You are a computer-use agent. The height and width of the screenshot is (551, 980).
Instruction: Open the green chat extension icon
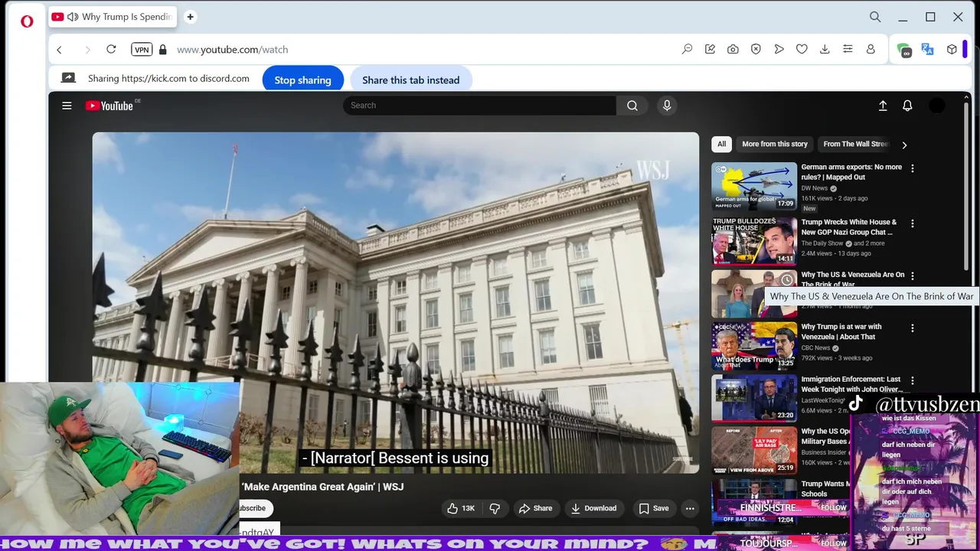pyautogui.click(x=905, y=50)
